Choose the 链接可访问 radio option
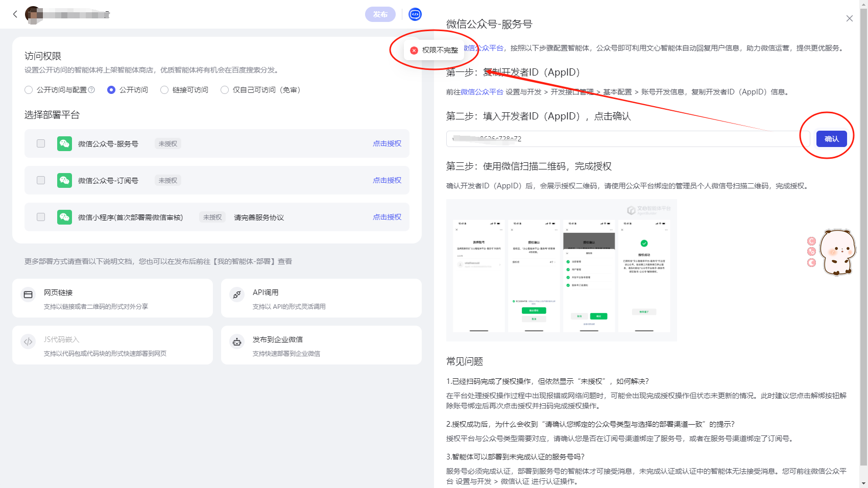Image resolution: width=868 pixels, height=488 pixels. 164,90
